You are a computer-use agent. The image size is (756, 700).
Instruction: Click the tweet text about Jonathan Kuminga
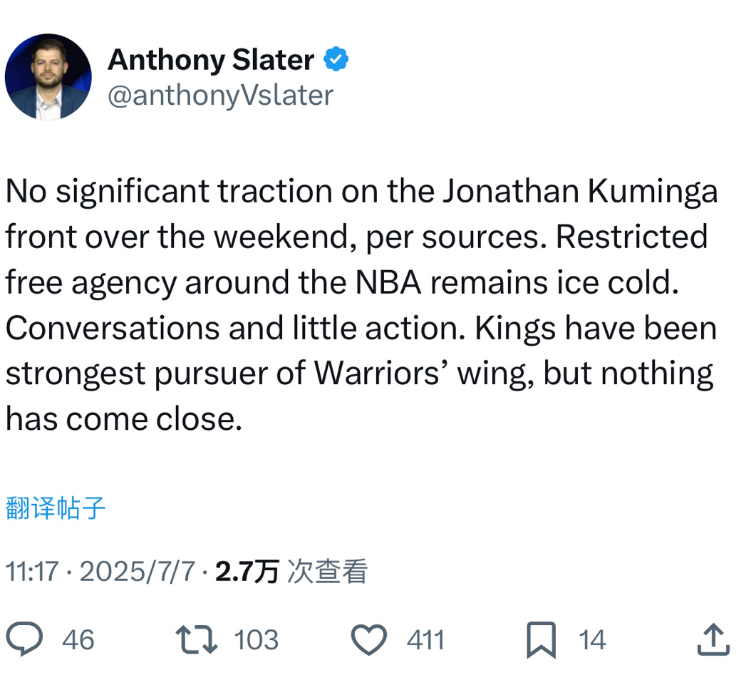click(x=361, y=305)
